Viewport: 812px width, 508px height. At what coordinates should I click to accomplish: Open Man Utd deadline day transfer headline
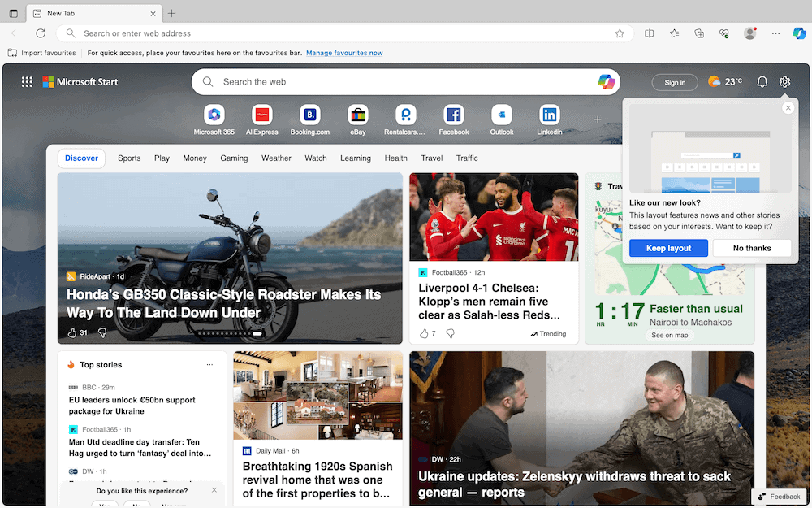(x=140, y=447)
